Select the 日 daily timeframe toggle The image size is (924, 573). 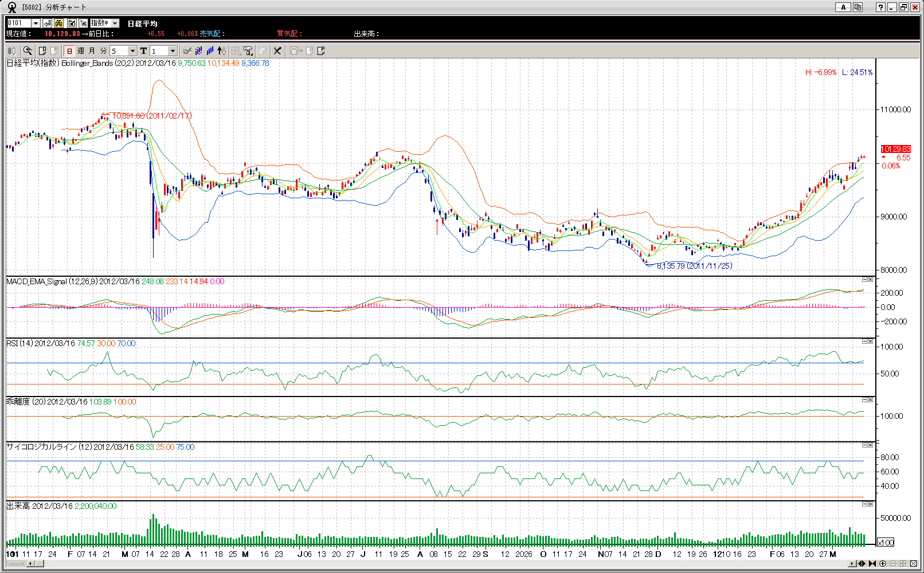pos(69,51)
